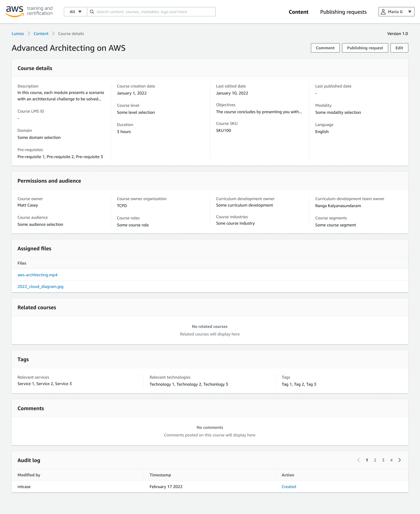The width and height of the screenshot is (420, 514).
Task: Click the Course details breadcrumb text
Action: [x=71, y=34]
